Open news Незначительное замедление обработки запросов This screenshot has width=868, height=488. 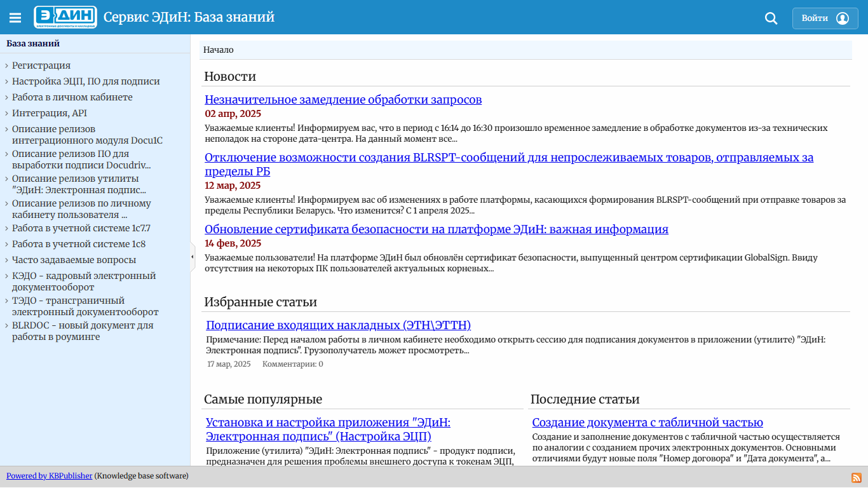(343, 100)
